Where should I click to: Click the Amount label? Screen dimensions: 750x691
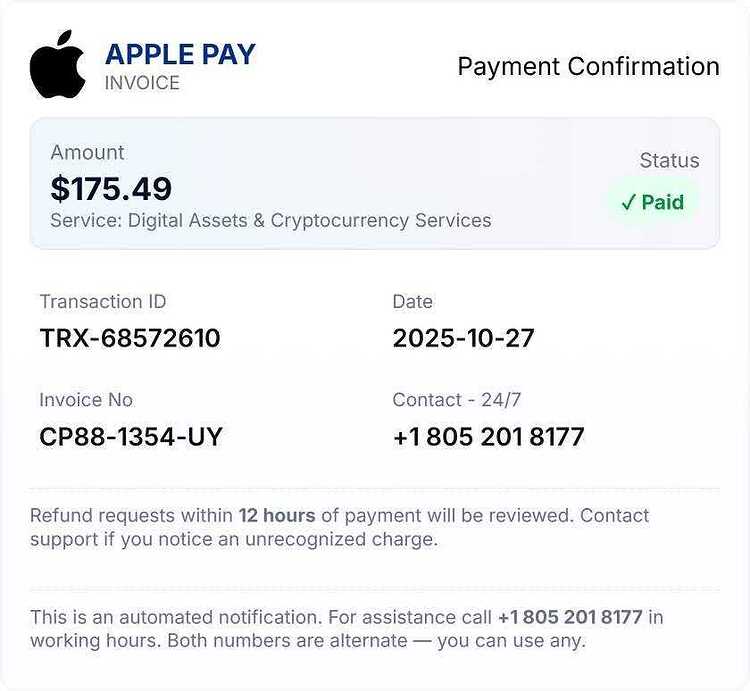click(88, 153)
